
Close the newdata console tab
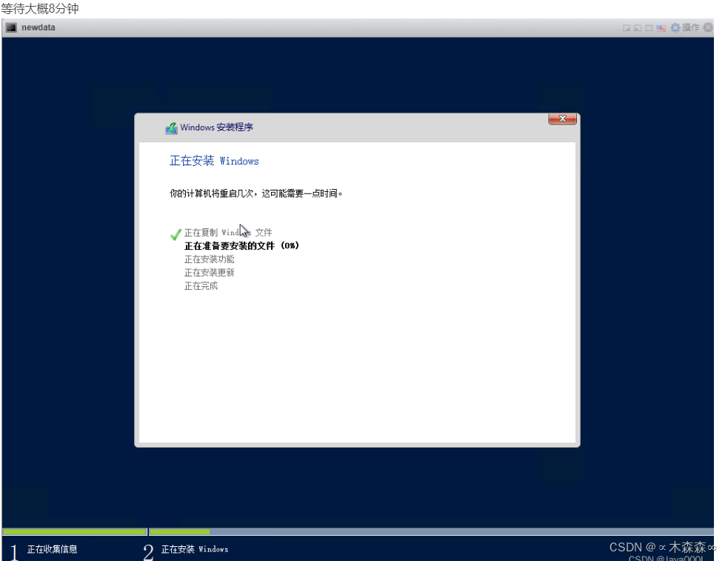click(707, 27)
